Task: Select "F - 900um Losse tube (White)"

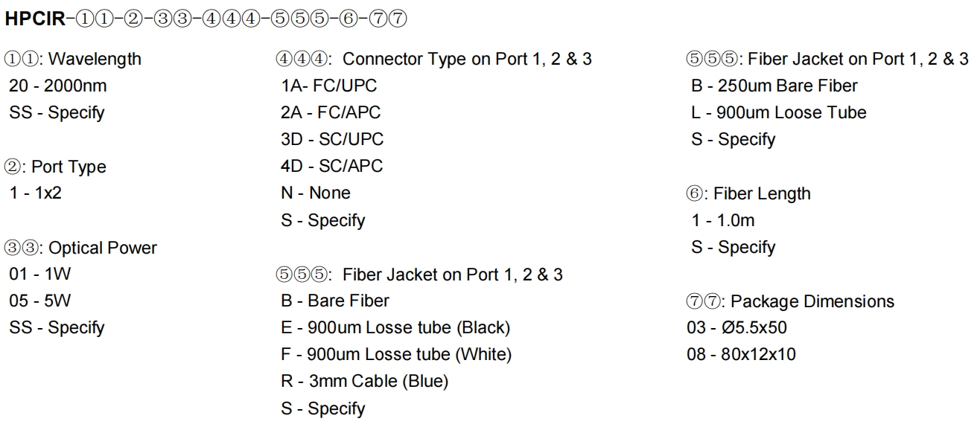Action: tap(396, 354)
